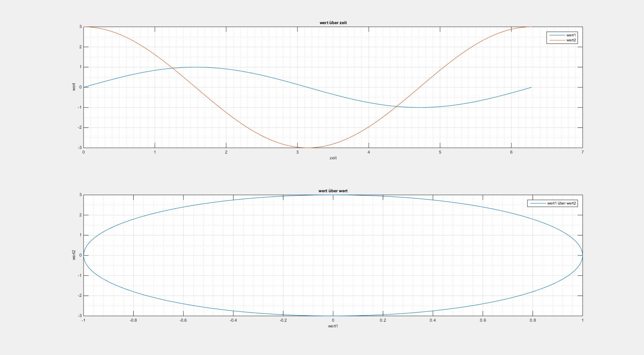Click the 'wert2' y-axis label
This screenshot has height=355, width=644.
pyautogui.click(x=74, y=255)
